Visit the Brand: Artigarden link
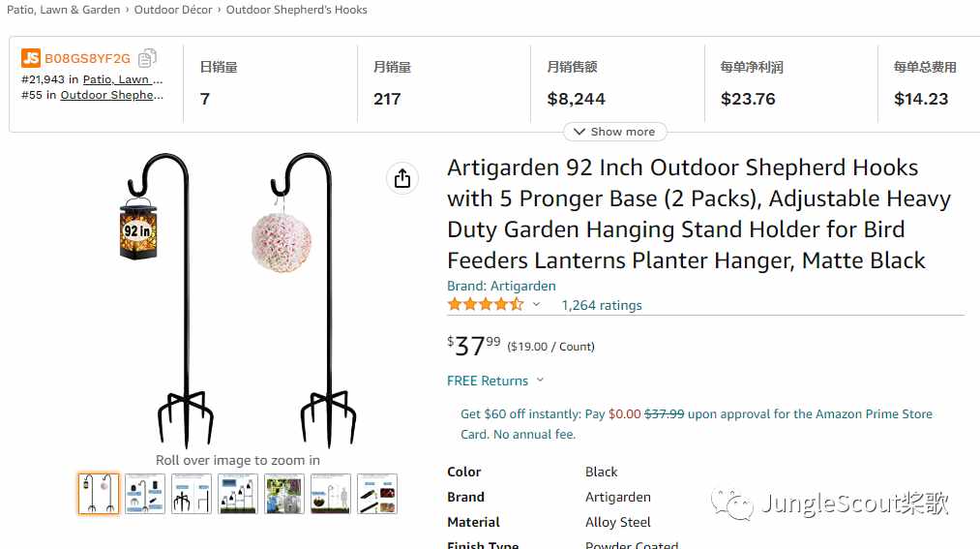 point(501,286)
